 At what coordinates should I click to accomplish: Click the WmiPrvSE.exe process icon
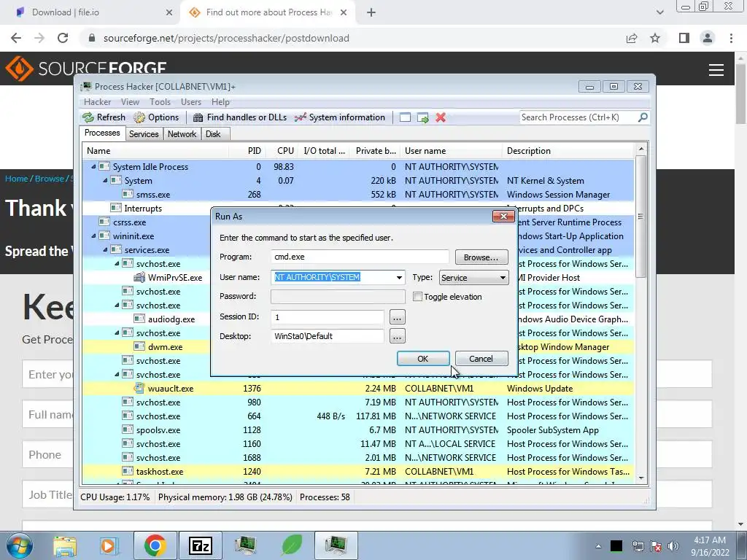(139, 277)
